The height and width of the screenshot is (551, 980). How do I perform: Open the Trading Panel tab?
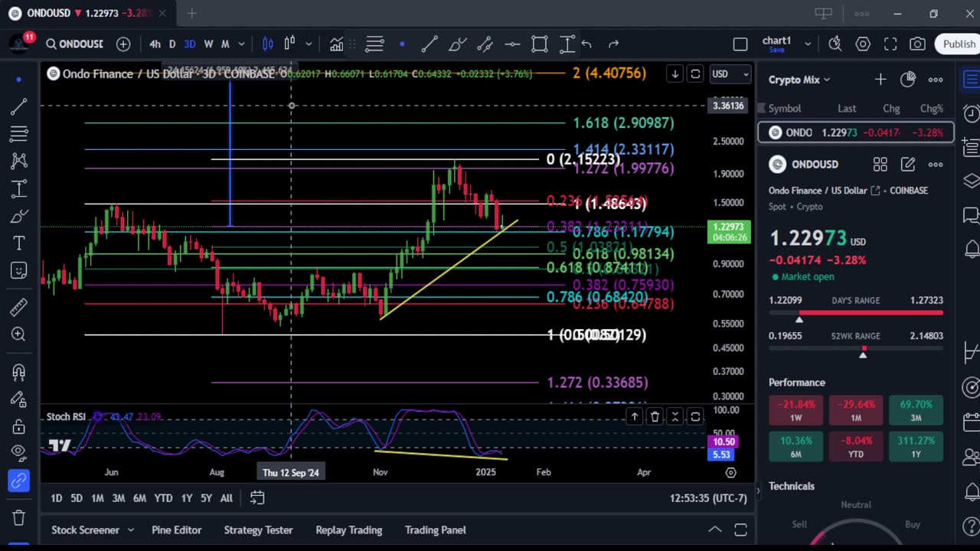(x=436, y=530)
